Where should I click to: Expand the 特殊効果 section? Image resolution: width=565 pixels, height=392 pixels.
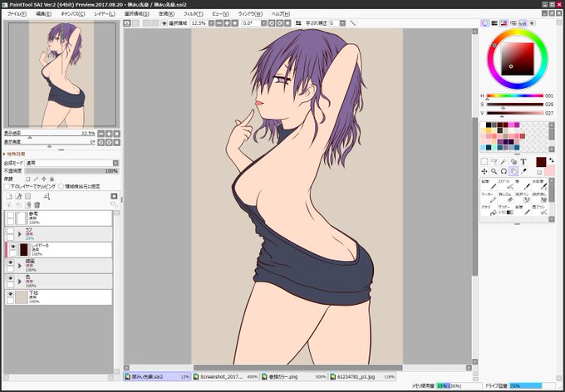[14, 154]
